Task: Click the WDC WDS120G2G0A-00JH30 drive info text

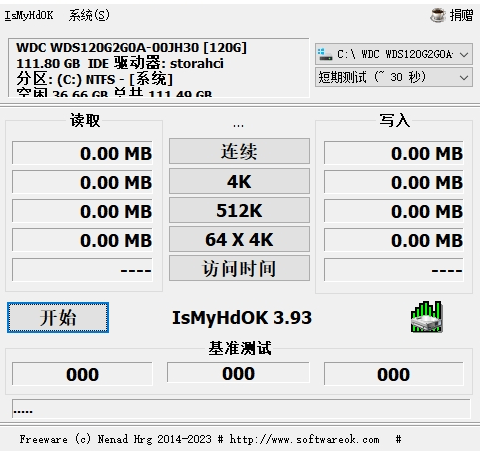Action: coord(132,47)
